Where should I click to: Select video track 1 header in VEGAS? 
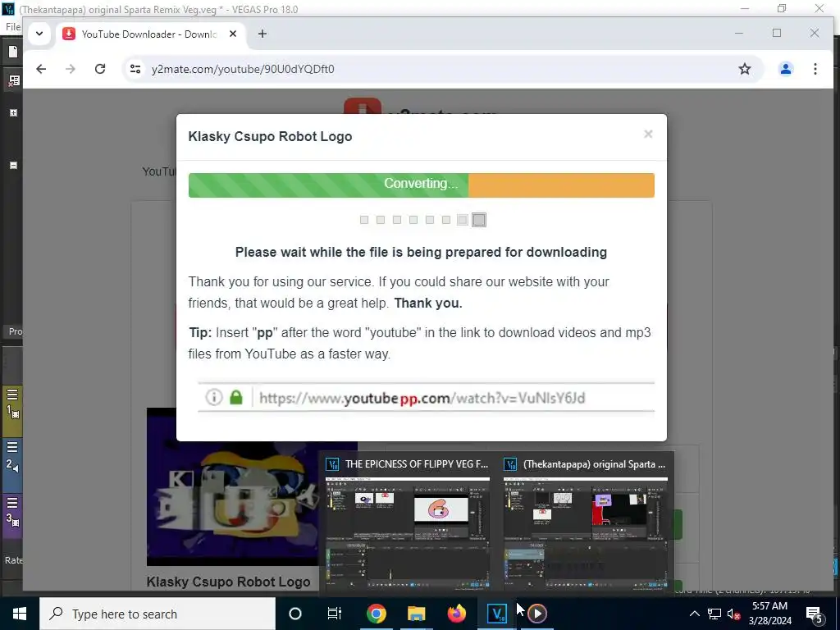click(12, 411)
